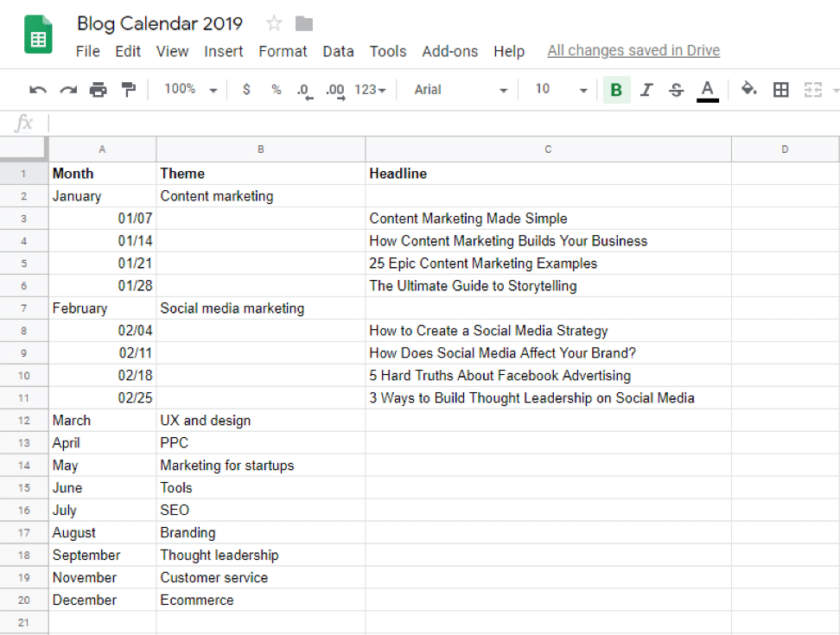Open the fill color picker
Screen dimensions: 840x635
(x=748, y=89)
